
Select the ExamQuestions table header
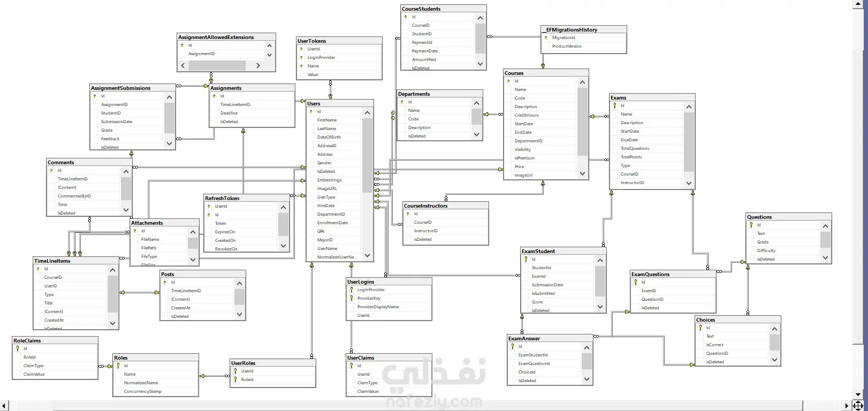coord(673,275)
